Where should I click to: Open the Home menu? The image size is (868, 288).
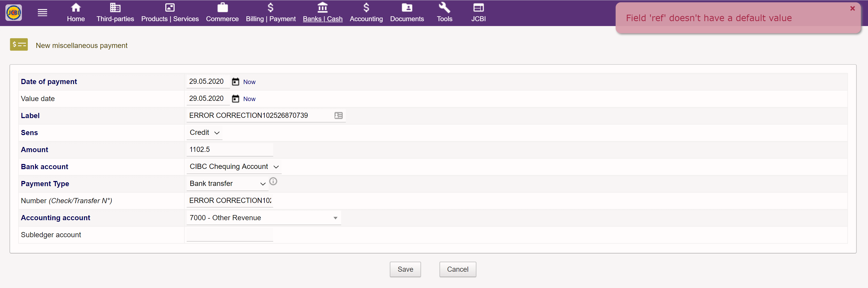pos(75,13)
